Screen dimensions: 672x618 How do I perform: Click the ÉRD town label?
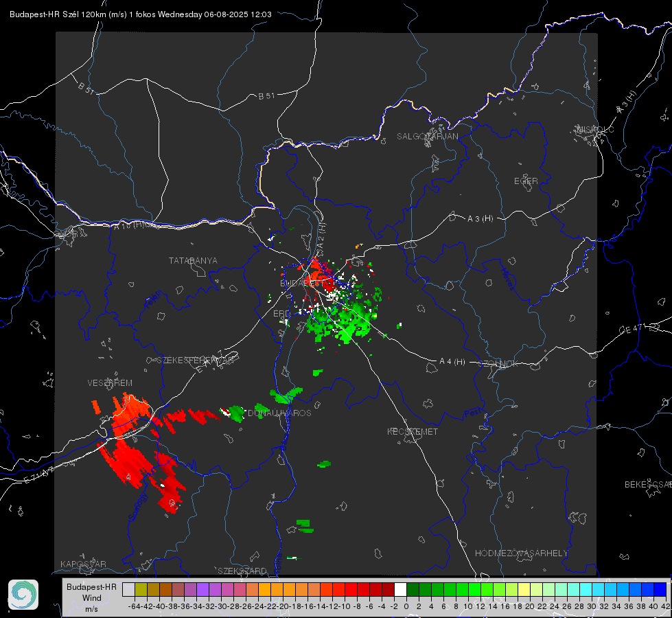pyautogui.click(x=281, y=314)
